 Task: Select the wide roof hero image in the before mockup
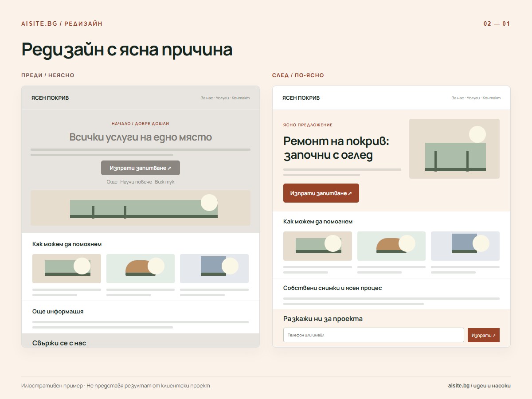[141, 208]
